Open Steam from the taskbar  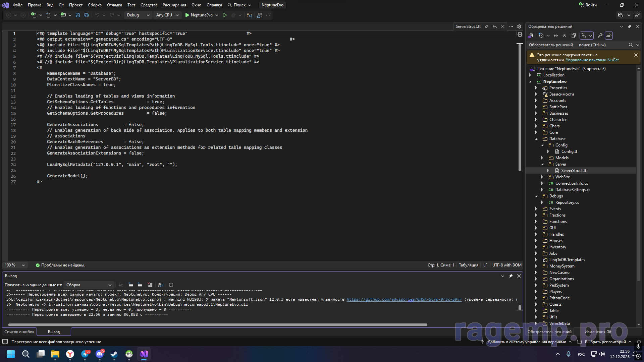click(114, 354)
